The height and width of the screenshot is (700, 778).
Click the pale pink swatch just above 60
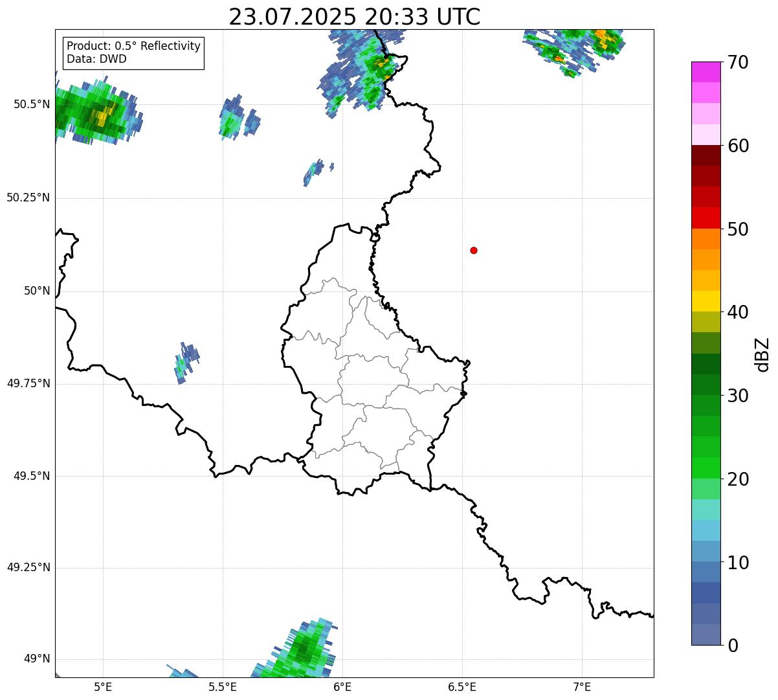pyautogui.click(x=706, y=135)
